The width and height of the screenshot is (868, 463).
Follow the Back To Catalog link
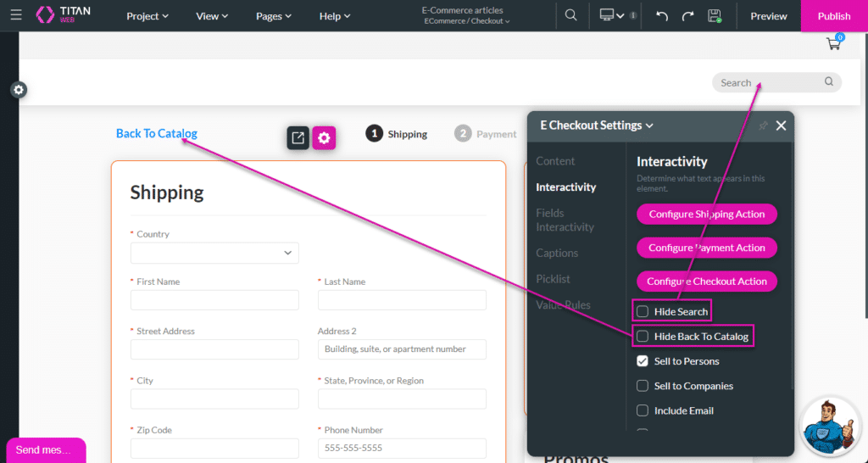[156, 133]
